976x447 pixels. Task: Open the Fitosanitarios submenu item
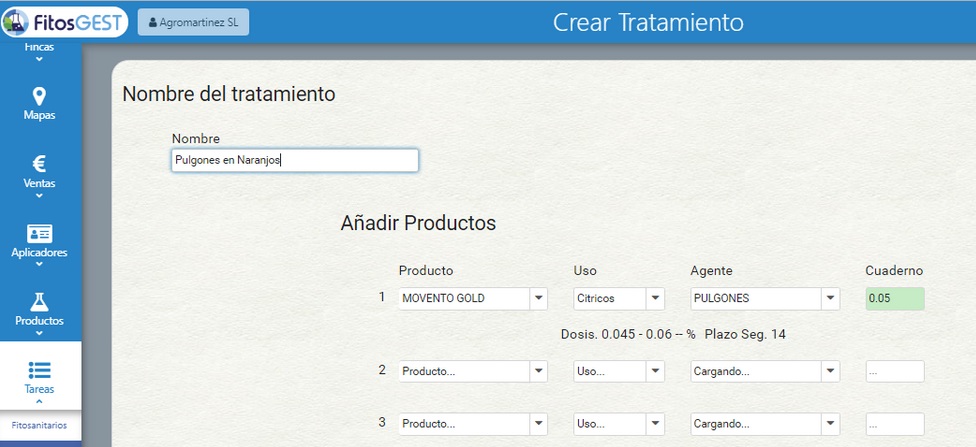pyautogui.click(x=39, y=426)
